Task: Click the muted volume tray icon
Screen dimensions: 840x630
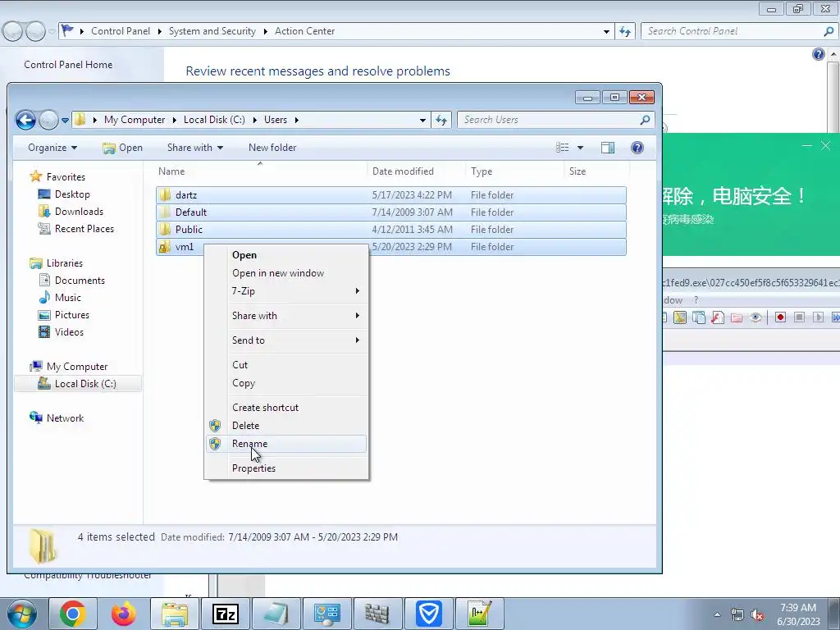Action: pyautogui.click(x=757, y=615)
